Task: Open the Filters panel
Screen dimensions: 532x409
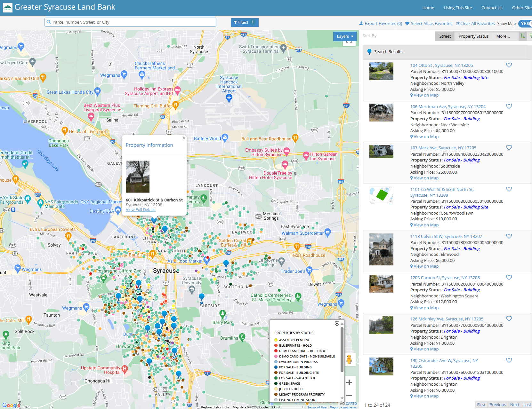Action: click(245, 22)
